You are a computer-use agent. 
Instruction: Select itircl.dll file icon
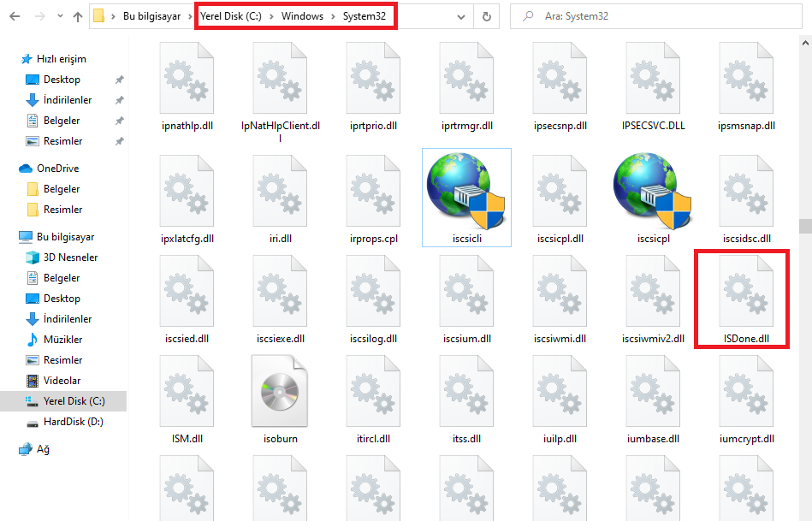(373, 391)
